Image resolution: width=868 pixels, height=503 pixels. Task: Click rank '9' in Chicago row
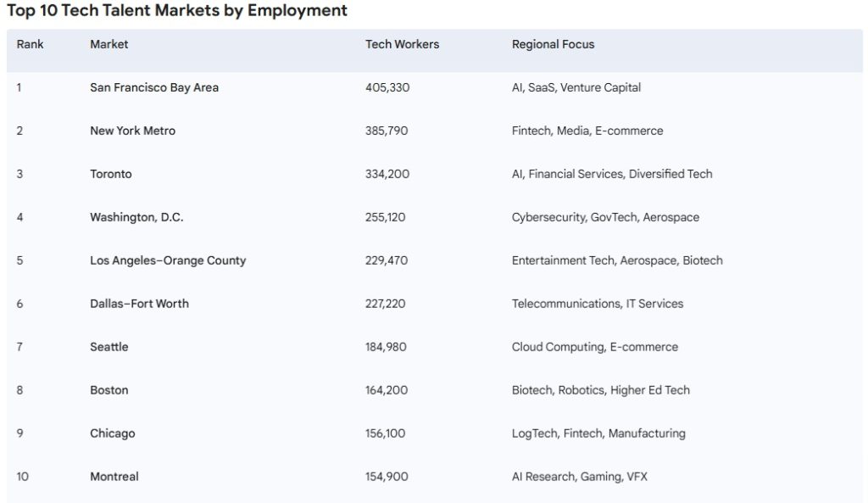coord(19,433)
